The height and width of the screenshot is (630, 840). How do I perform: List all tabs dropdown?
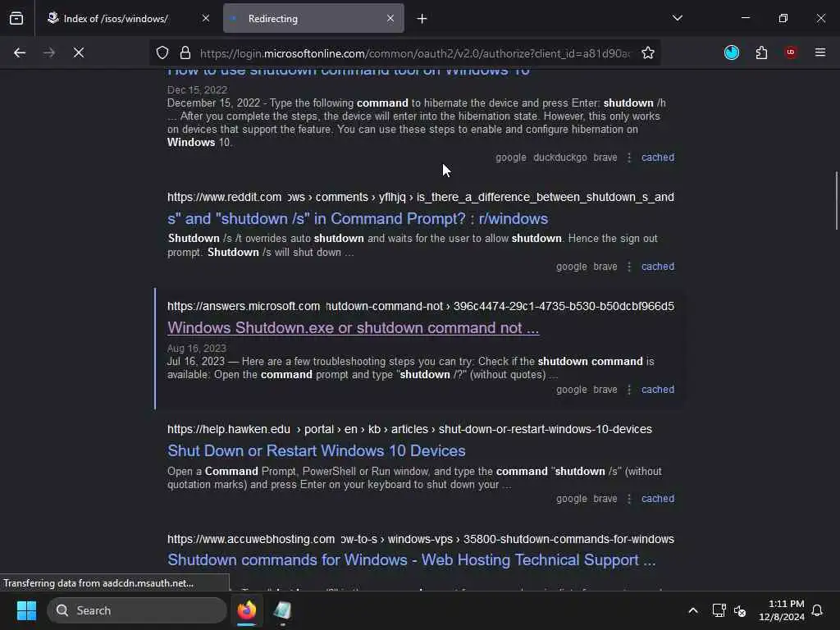(x=677, y=18)
